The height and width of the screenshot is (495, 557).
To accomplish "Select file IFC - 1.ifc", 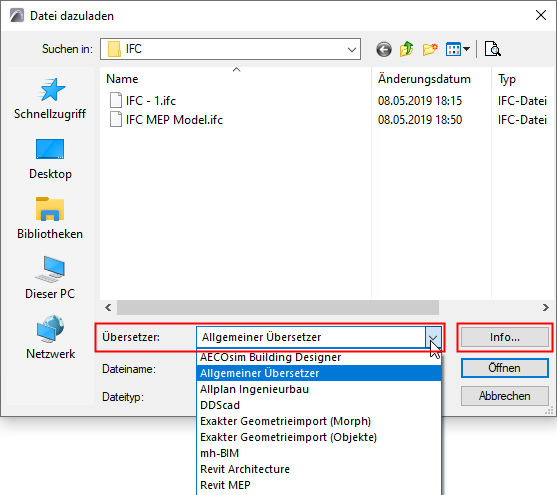I will tap(151, 101).
